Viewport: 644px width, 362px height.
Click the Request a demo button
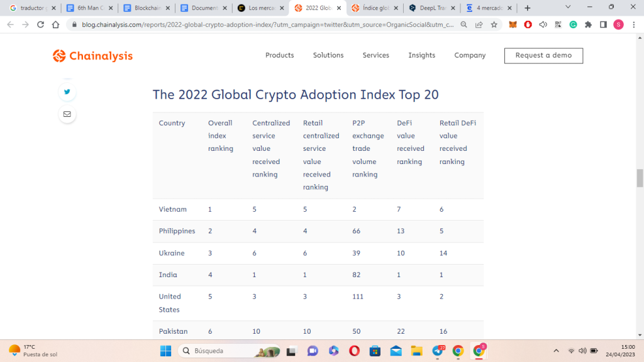543,55
